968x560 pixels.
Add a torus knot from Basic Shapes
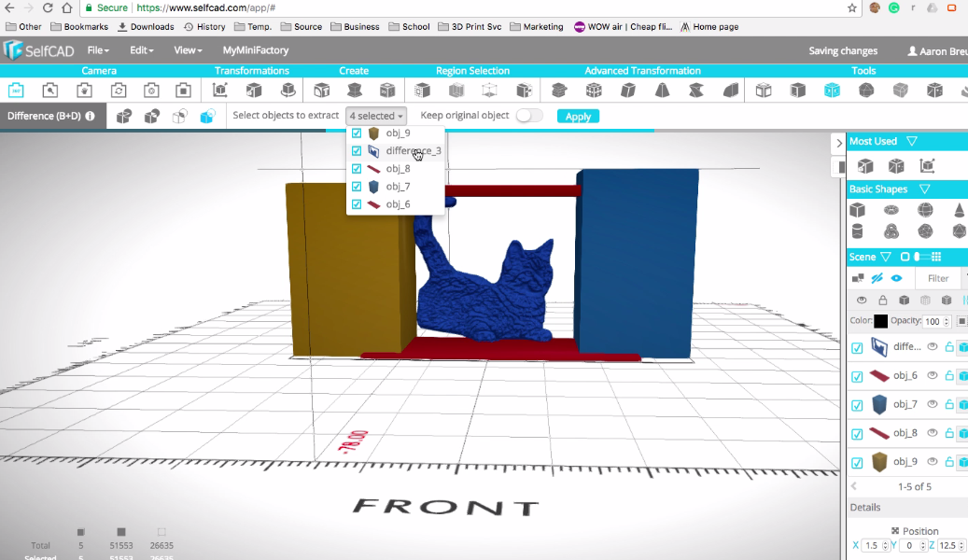pyautogui.click(x=891, y=231)
